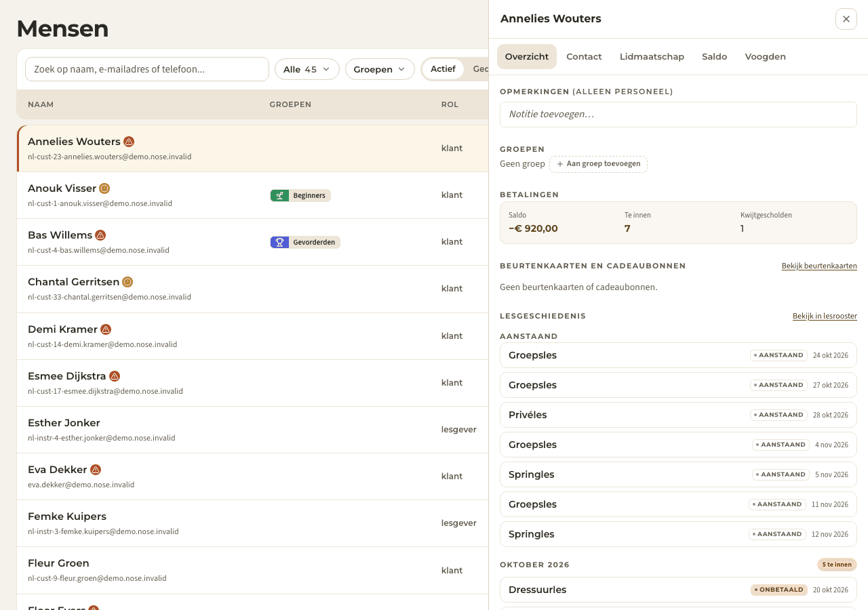Switch to the Contact tab
The width and height of the screenshot is (868, 610).
tap(584, 57)
